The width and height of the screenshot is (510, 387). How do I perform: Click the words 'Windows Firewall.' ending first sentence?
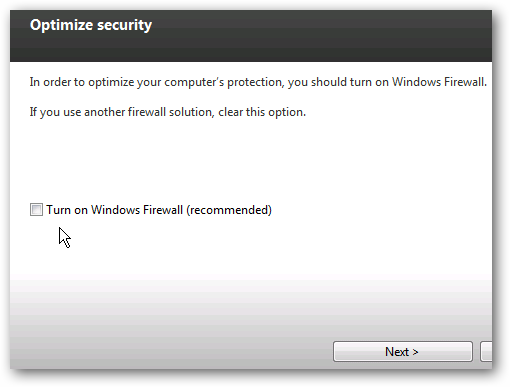click(439, 82)
